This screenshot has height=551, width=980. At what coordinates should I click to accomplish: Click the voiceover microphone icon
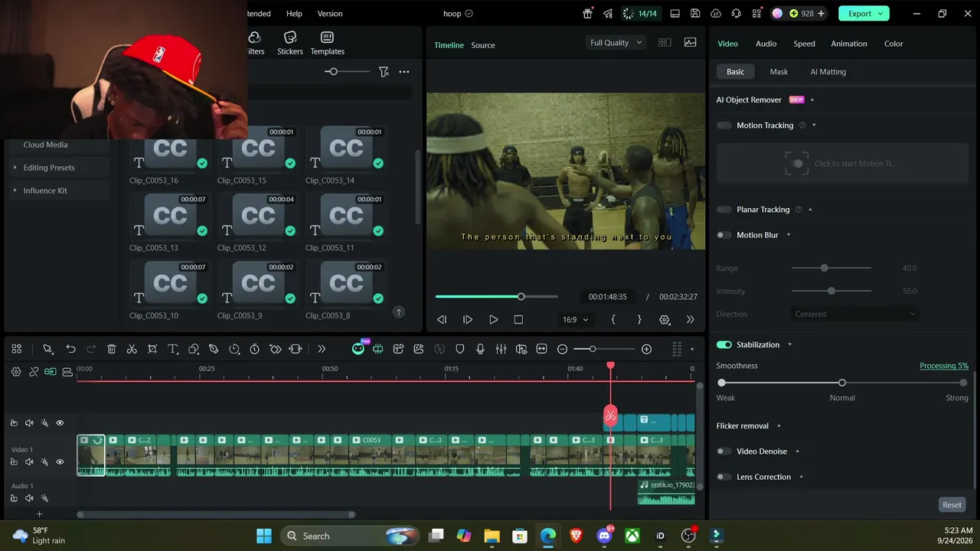tap(480, 349)
